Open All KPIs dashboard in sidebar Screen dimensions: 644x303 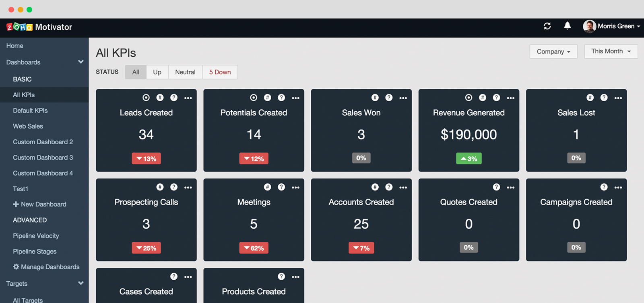click(44, 95)
